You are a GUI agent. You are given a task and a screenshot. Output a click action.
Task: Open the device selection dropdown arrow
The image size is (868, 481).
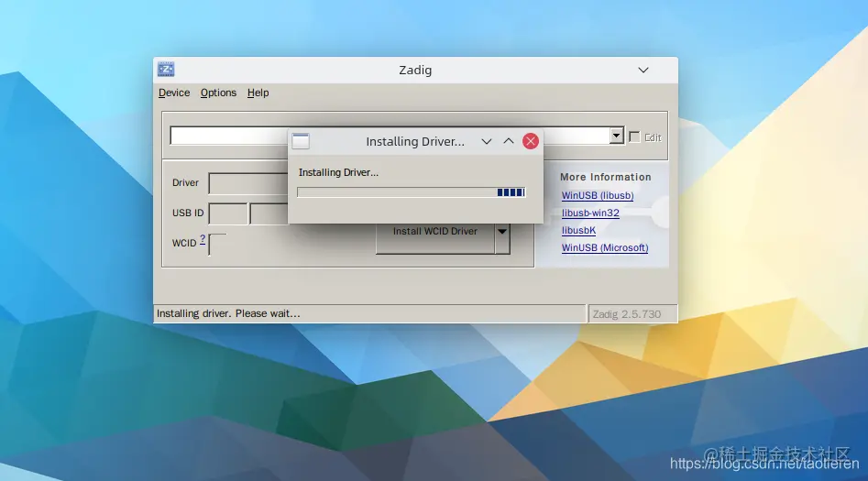617,136
